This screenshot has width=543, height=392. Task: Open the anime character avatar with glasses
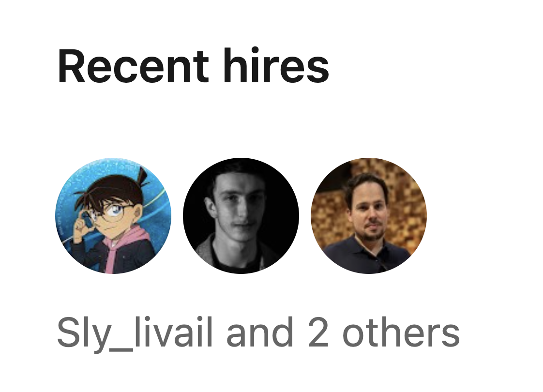click(113, 216)
